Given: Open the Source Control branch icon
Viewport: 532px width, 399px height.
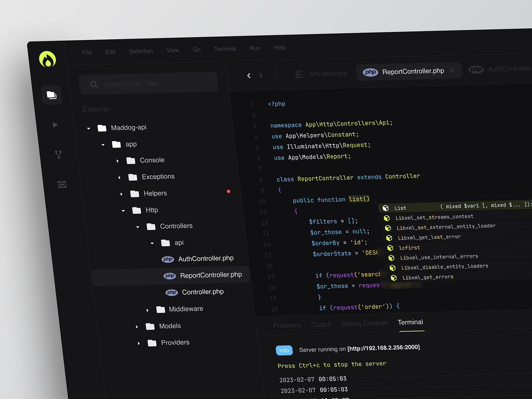Looking at the screenshot, I should 58,154.
